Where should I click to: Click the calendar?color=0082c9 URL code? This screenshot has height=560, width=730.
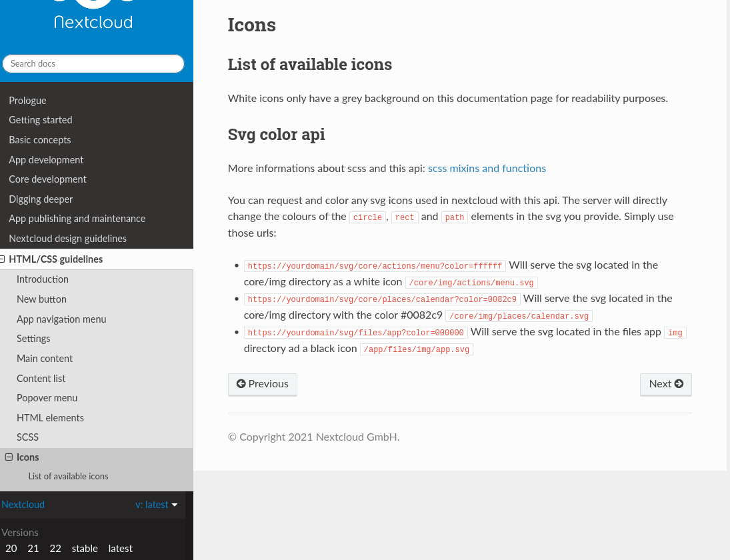click(x=382, y=299)
